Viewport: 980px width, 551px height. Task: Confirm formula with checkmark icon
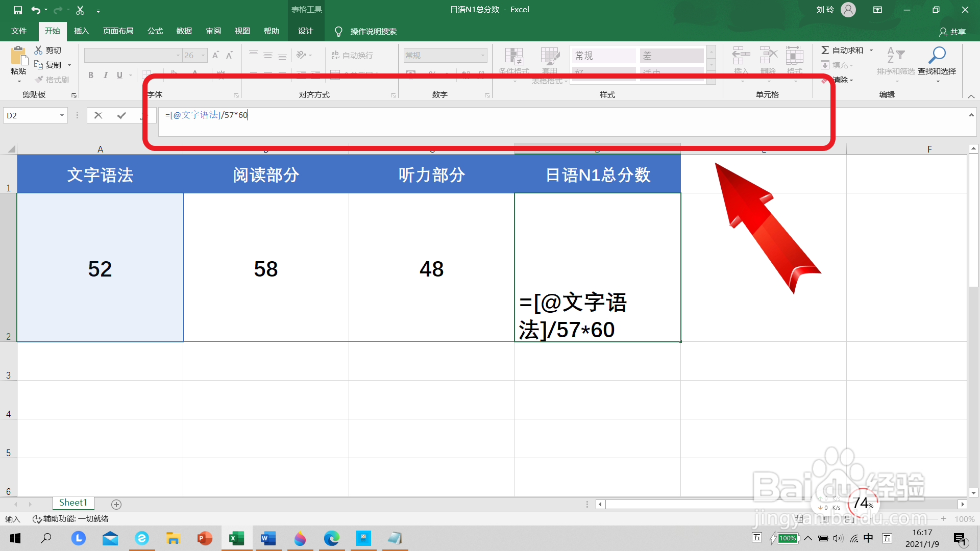pyautogui.click(x=121, y=115)
